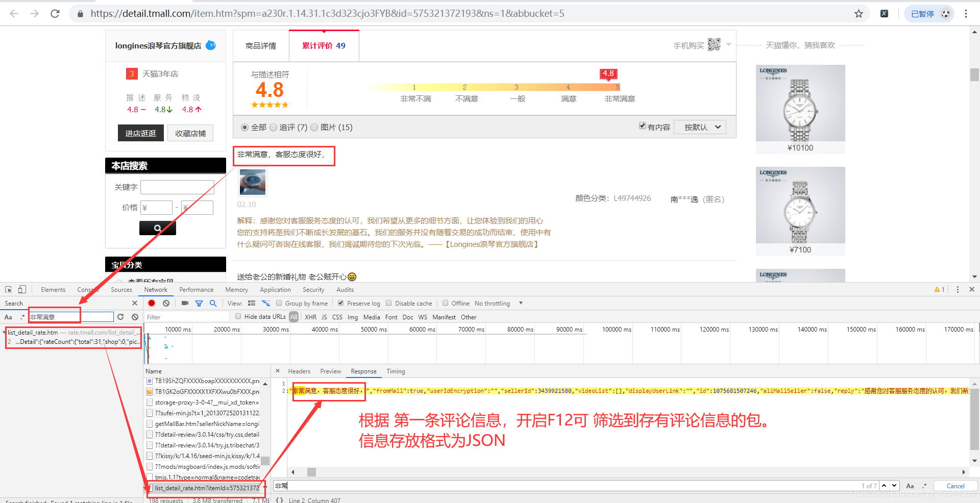Switch to the Headers tab of the request
The image size is (980, 503).
click(x=299, y=371)
